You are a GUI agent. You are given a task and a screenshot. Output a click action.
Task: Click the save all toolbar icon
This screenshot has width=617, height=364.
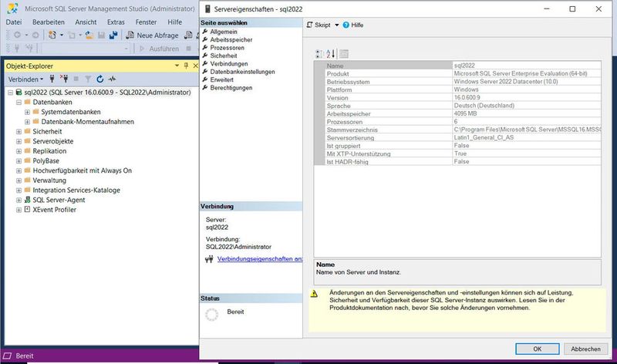(113, 35)
